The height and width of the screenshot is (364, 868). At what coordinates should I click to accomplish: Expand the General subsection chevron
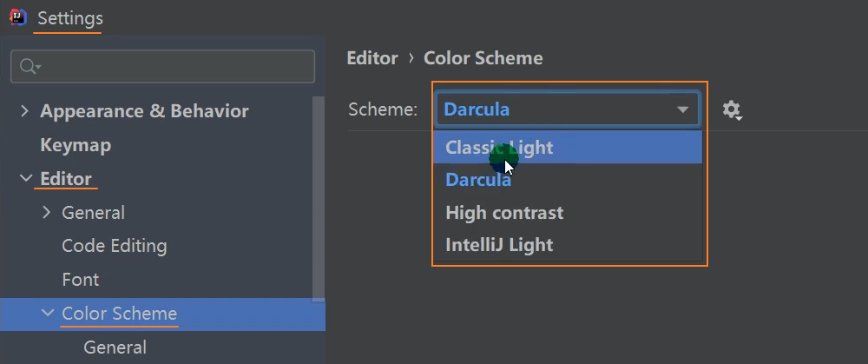[x=47, y=213]
